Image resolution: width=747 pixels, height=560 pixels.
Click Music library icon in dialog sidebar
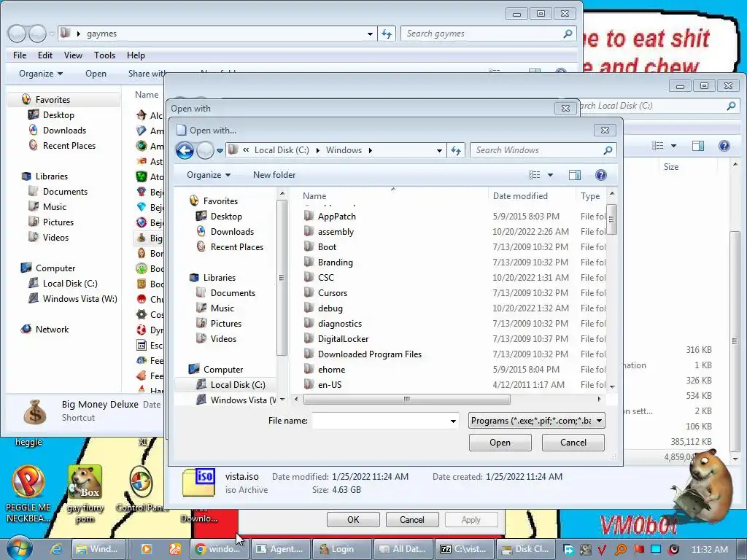point(201,308)
